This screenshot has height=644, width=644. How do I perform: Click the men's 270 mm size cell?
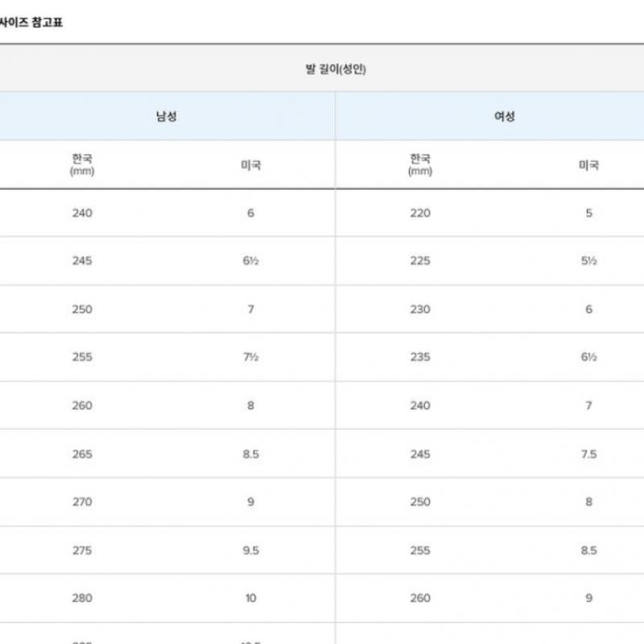(x=82, y=502)
